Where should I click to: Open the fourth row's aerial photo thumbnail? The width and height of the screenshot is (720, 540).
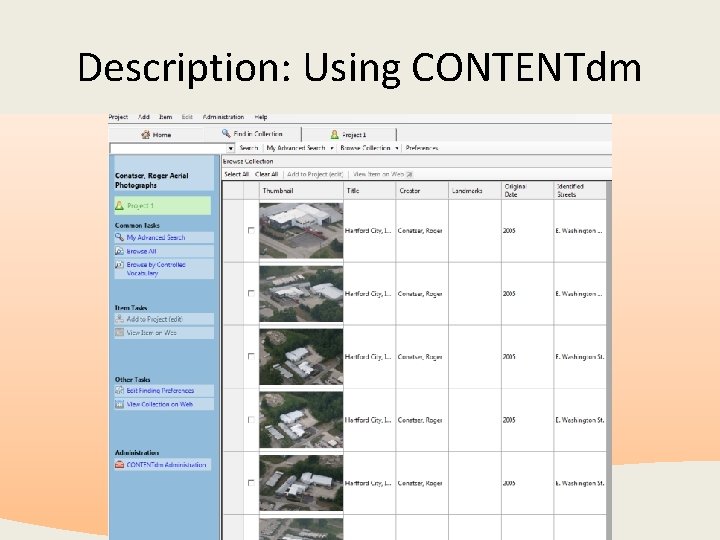pyautogui.click(x=301, y=420)
